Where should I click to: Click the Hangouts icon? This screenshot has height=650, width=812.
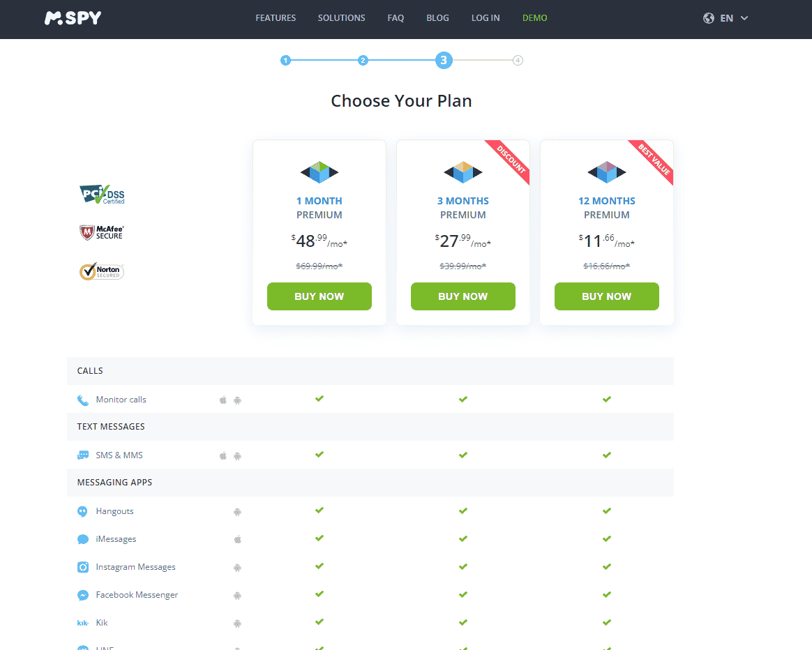coord(82,512)
